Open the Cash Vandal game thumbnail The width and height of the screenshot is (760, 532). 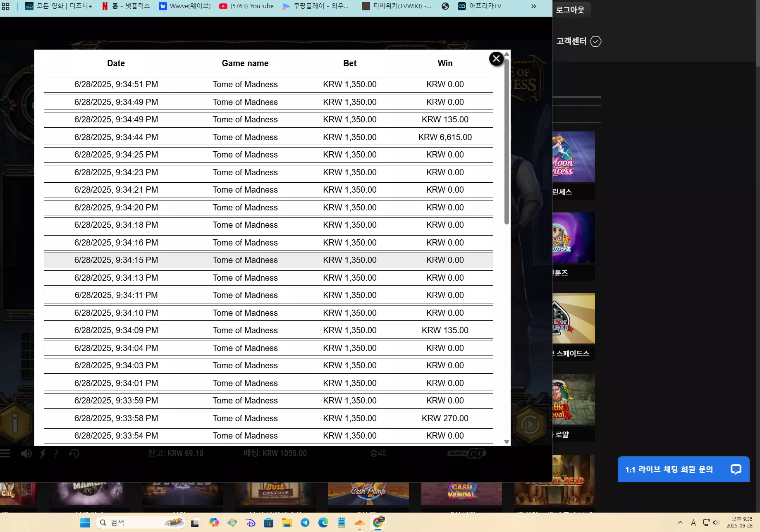[x=461, y=494]
